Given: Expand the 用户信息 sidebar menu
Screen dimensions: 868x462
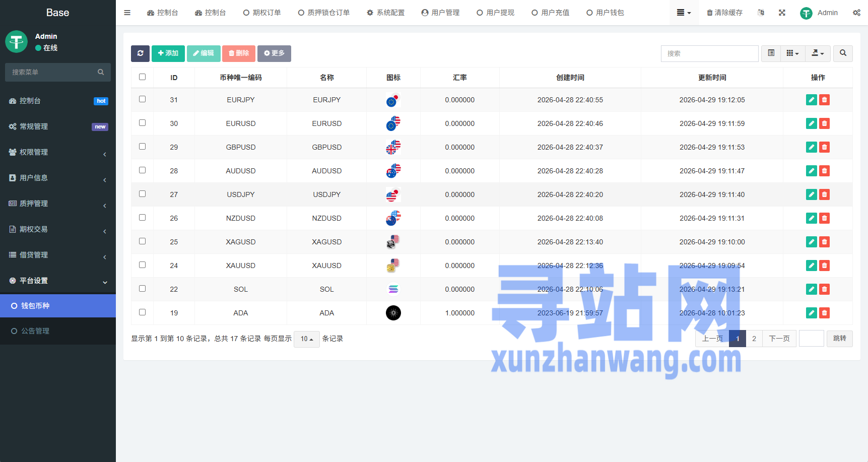Looking at the screenshot, I should point(58,178).
